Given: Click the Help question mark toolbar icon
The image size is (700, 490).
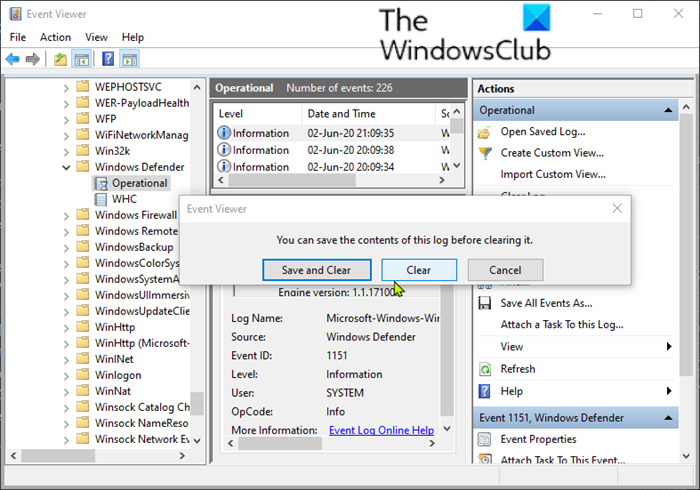Looking at the screenshot, I should coord(108,59).
